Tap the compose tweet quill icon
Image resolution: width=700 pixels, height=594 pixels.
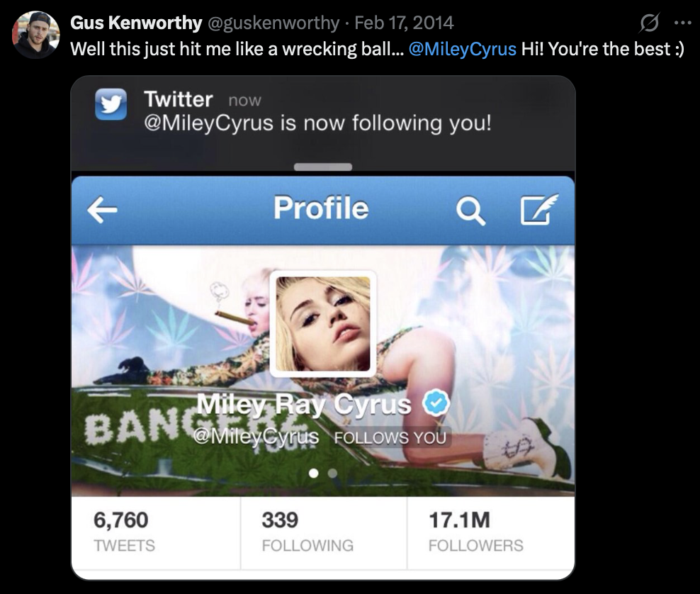click(x=539, y=208)
